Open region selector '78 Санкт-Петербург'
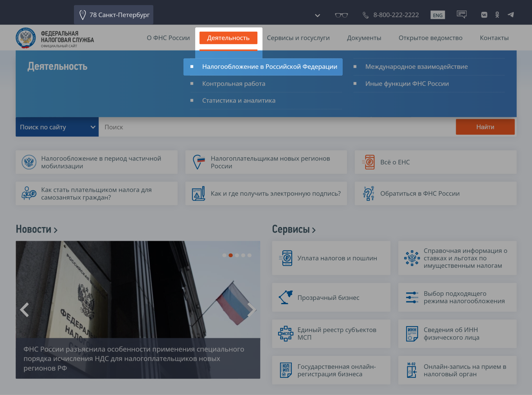Viewport: 532px width, 395px height. (x=113, y=15)
